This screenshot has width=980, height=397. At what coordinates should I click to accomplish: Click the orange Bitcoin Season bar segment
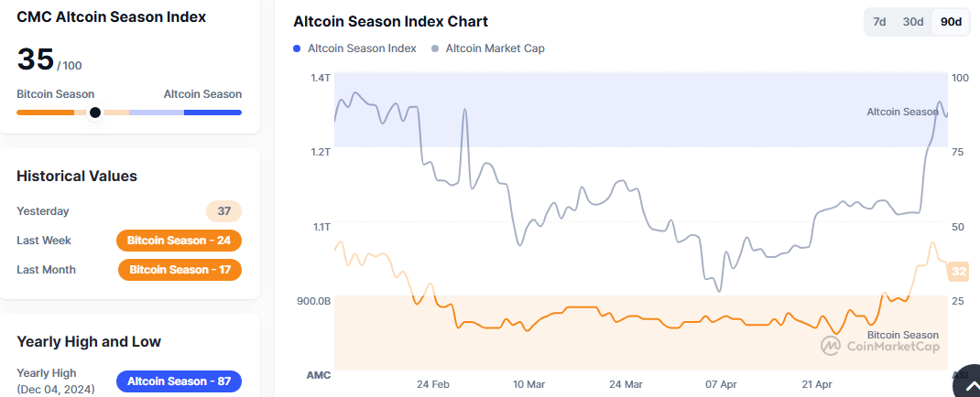tap(45, 113)
